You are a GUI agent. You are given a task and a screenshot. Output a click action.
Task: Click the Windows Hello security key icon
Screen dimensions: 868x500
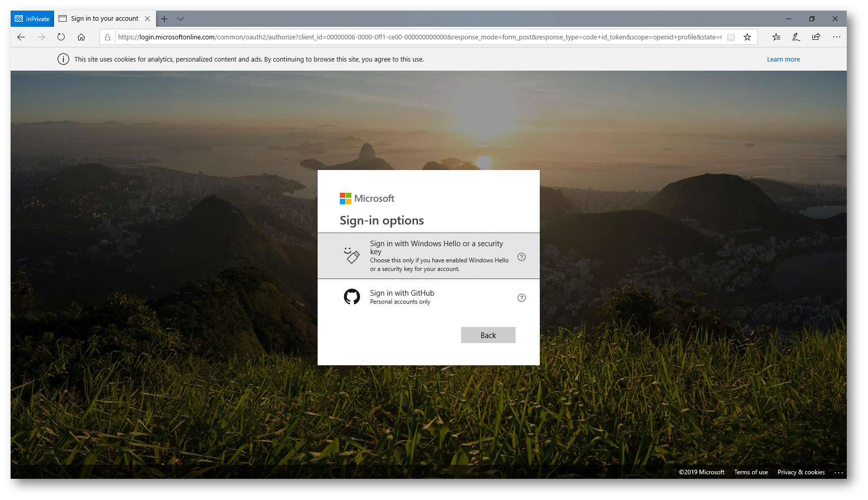coord(352,255)
